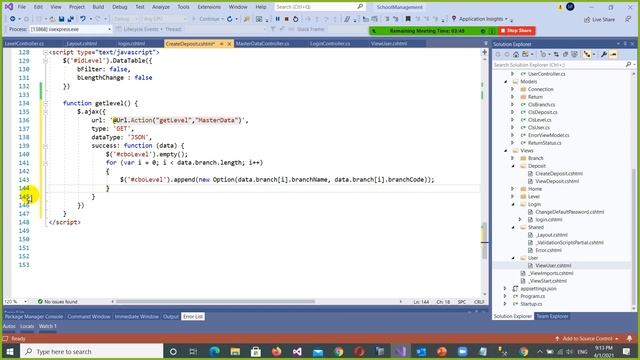Screen dimensions: 640x360
Task: Click the Save All icon in the toolbar
Action: (x=70, y=19)
